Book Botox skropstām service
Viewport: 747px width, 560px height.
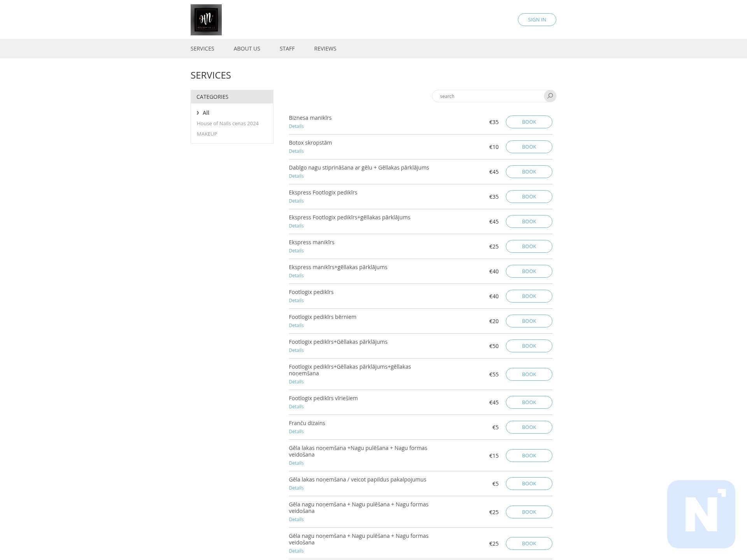[x=529, y=147]
